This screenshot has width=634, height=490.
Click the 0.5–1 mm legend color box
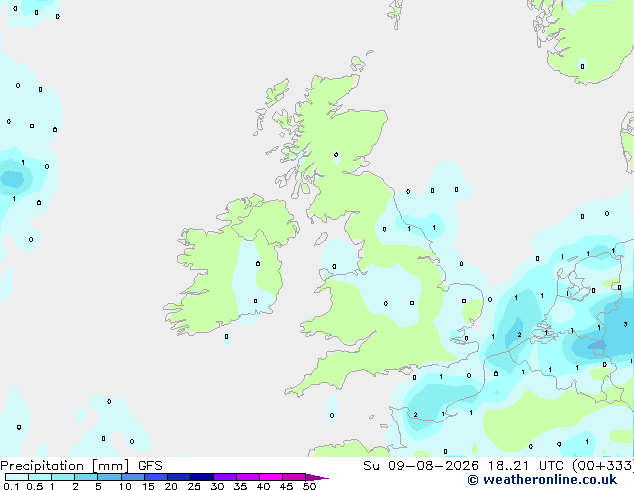tap(40, 477)
